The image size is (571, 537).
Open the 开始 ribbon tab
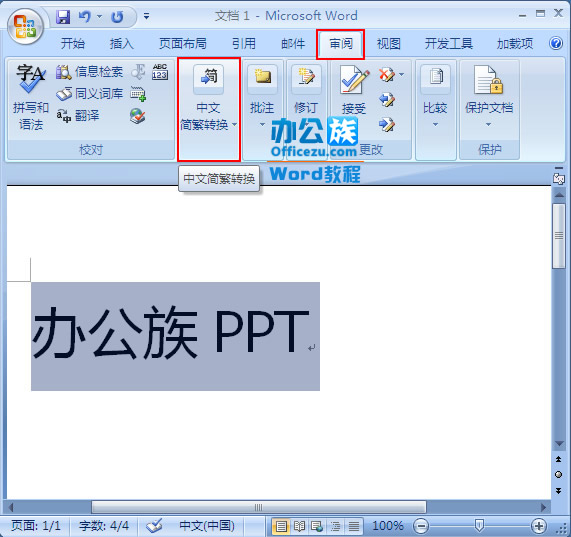pos(72,44)
